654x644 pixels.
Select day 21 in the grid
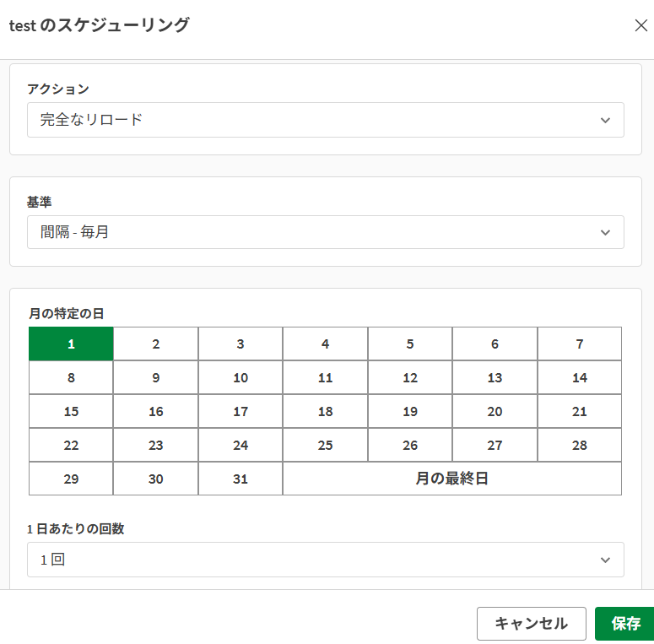click(579, 412)
